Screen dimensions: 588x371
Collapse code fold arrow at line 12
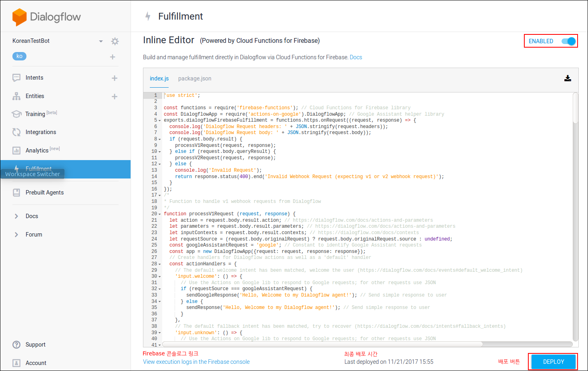pyautogui.click(x=160, y=164)
